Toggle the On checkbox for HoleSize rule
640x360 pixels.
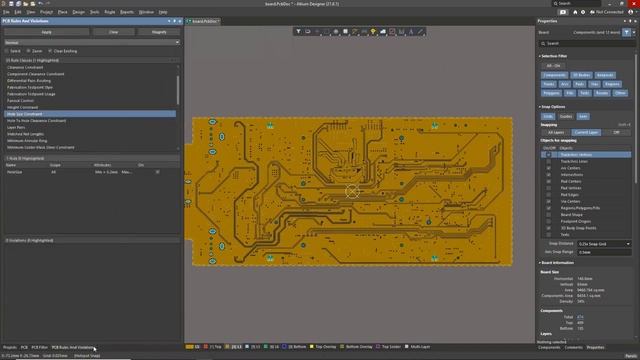click(x=158, y=172)
